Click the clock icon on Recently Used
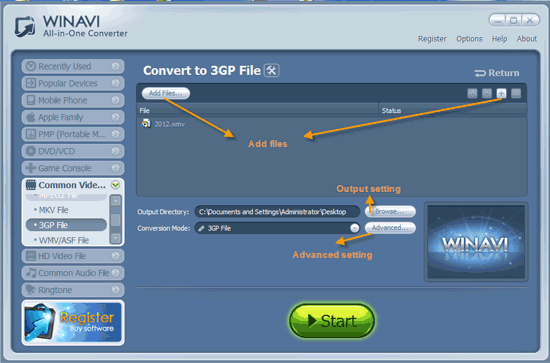The image size is (550, 363). coord(31,66)
